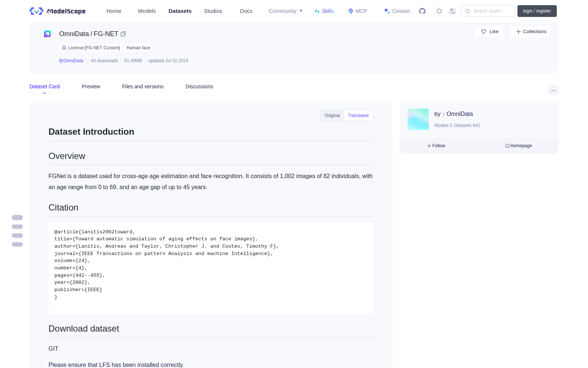Open the publisher Homepage link
Viewport: 588px width, 368px height.
(x=521, y=146)
